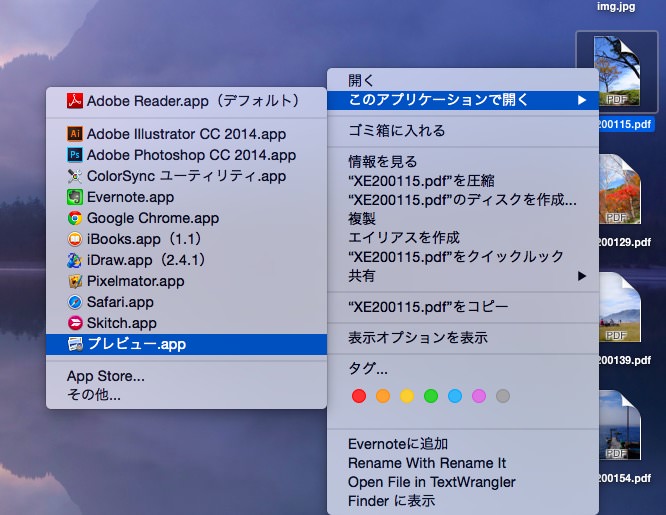Viewport: 666px width, 515px height.
Task: Choose "XE200115.pdf"をクイックルック entry
Action: tap(463, 257)
